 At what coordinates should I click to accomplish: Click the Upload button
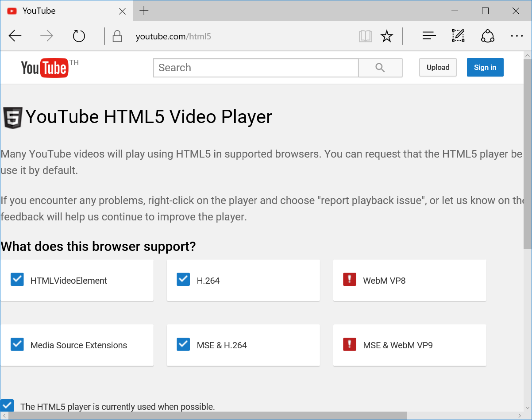[438, 67]
